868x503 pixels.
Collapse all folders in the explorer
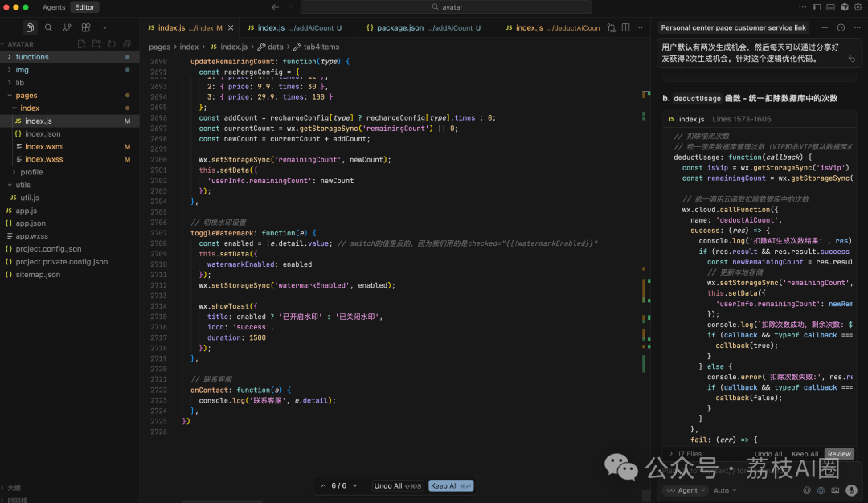click(x=127, y=43)
